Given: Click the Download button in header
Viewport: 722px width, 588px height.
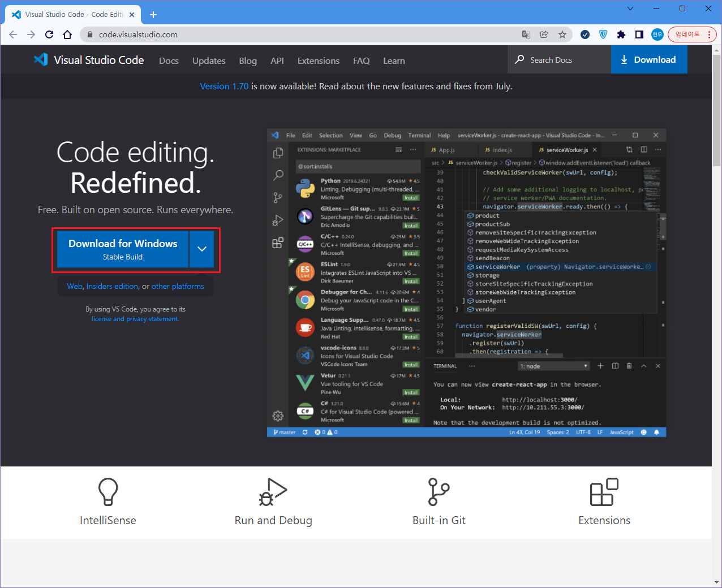Looking at the screenshot, I should (649, 59).
